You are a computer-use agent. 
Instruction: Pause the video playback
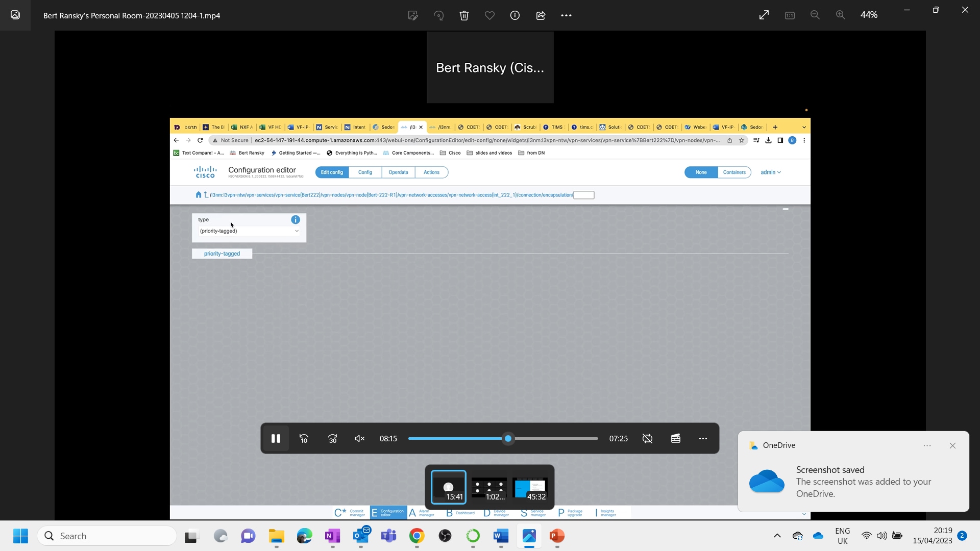[276, 438]
